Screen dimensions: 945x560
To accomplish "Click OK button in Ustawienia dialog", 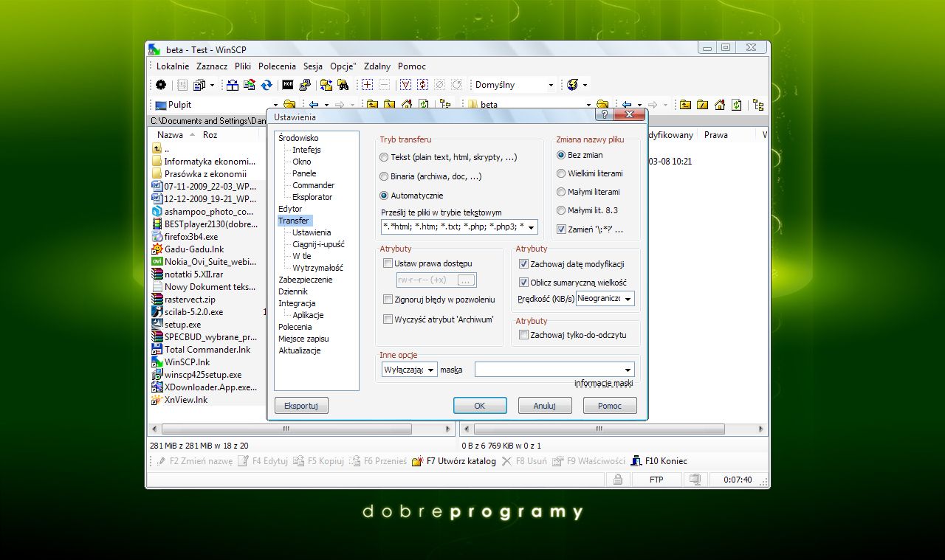I will (480, 406).
